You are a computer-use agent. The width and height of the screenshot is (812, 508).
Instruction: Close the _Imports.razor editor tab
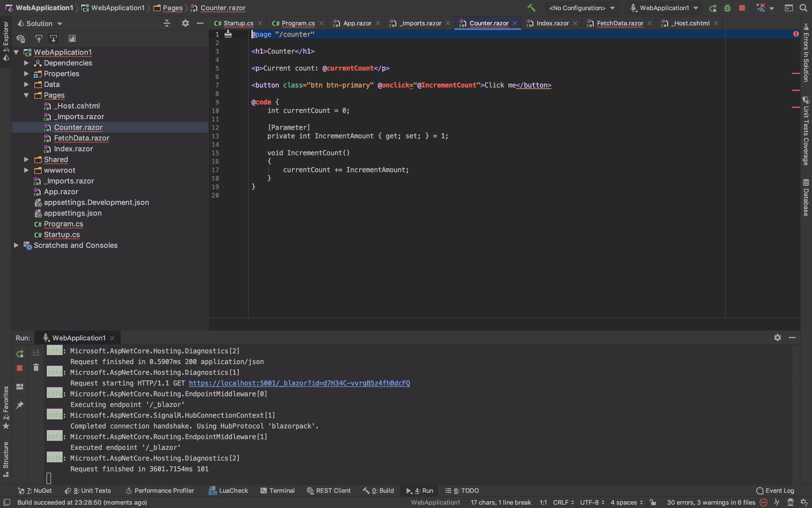pos(448,23)
